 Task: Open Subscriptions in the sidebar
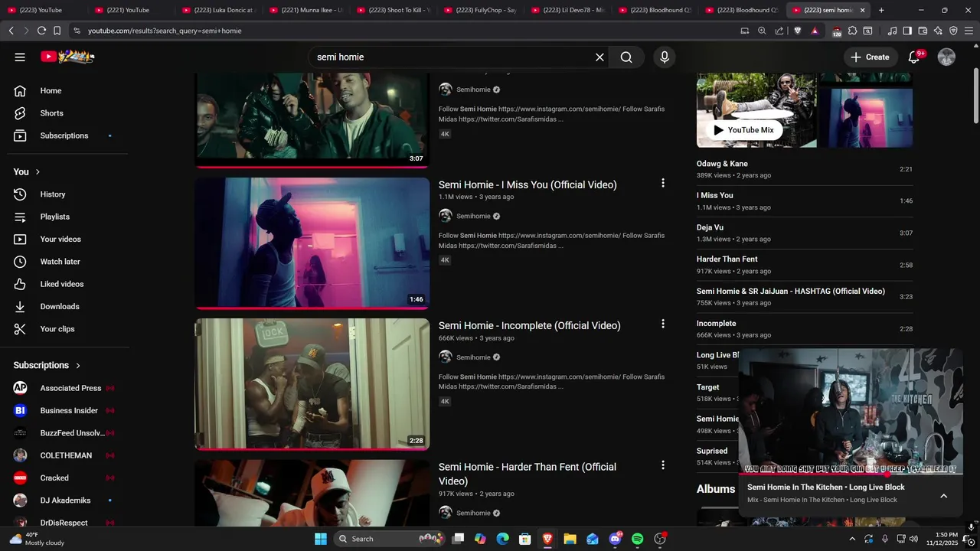pyautogui.click(x=64, y=135)
